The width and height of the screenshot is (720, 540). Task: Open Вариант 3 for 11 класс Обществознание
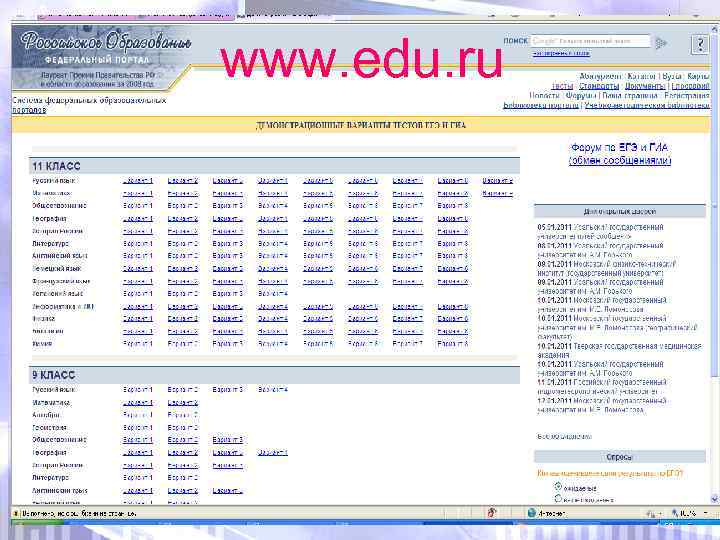point(228,206)
